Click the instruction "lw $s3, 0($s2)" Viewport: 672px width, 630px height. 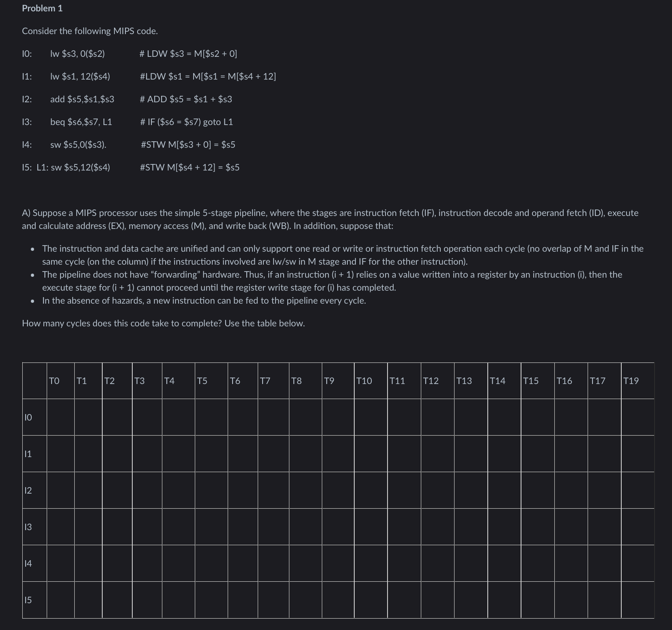coord(77,54)
